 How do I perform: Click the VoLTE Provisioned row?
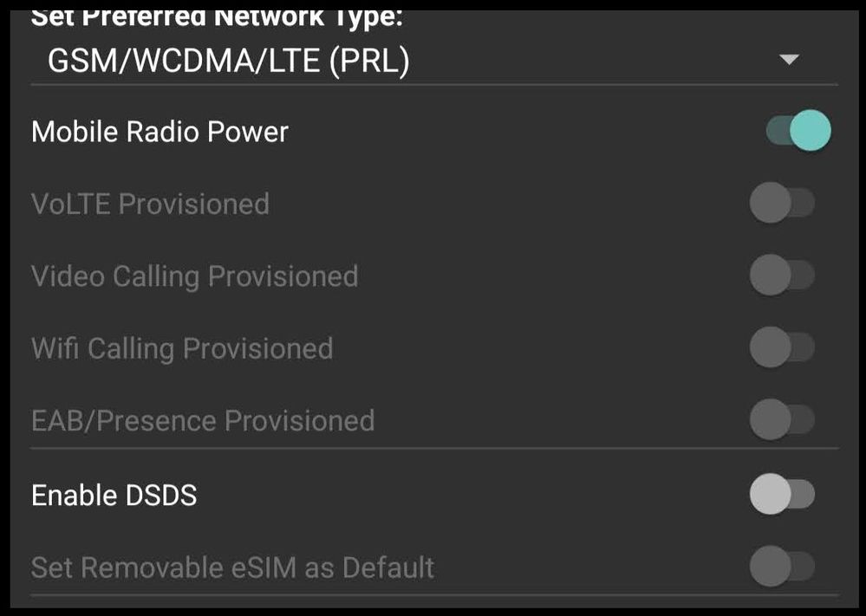pyautogui.click(x=150, y=204)
